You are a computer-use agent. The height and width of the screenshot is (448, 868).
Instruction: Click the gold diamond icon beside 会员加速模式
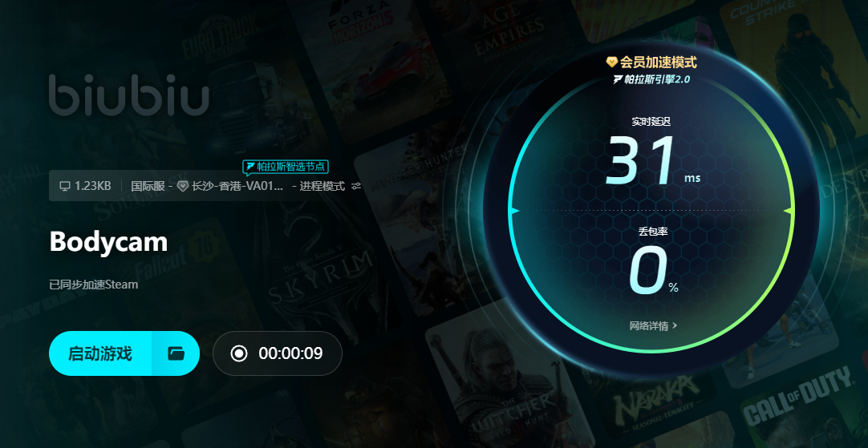click(612, 62)
